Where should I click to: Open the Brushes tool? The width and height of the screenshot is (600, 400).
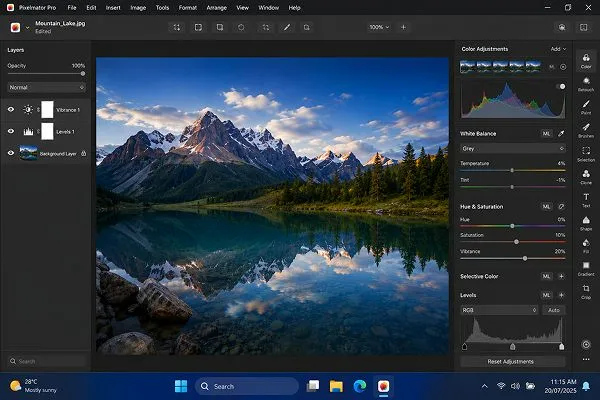[586, 130]
